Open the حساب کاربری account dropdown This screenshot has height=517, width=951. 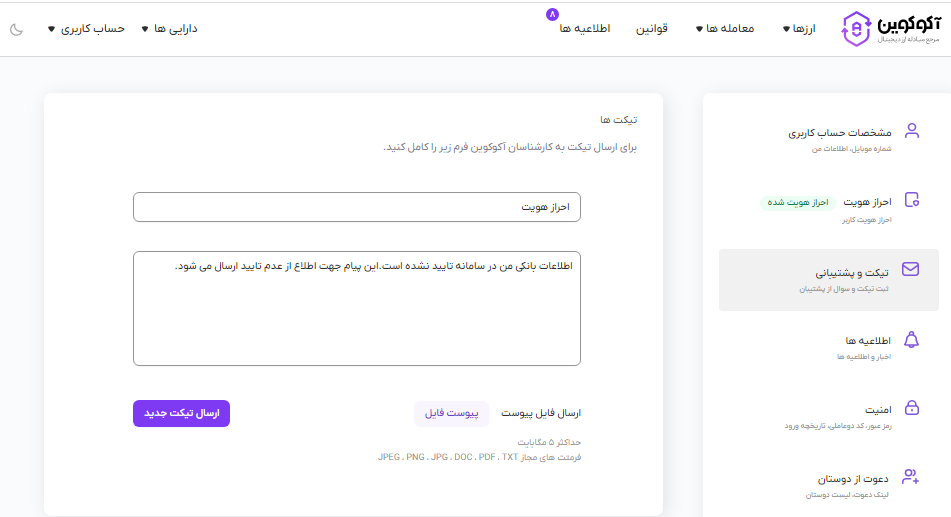tap(87, 29)
